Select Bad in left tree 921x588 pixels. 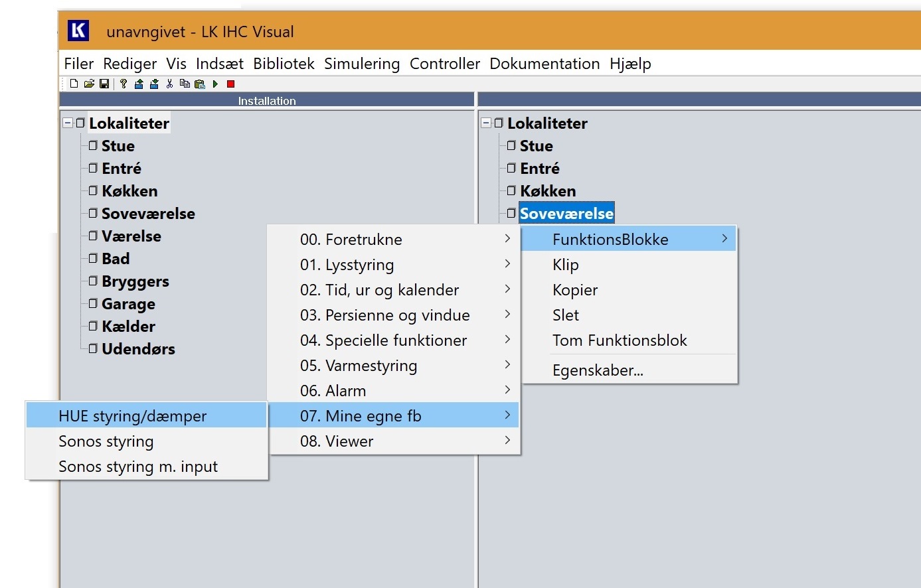click(116, 259)
